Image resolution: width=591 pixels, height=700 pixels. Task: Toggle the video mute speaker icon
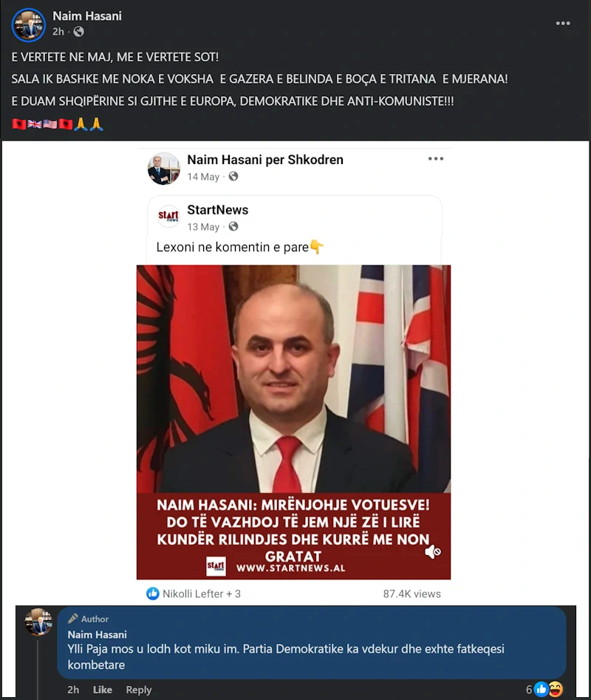[432, 551]
